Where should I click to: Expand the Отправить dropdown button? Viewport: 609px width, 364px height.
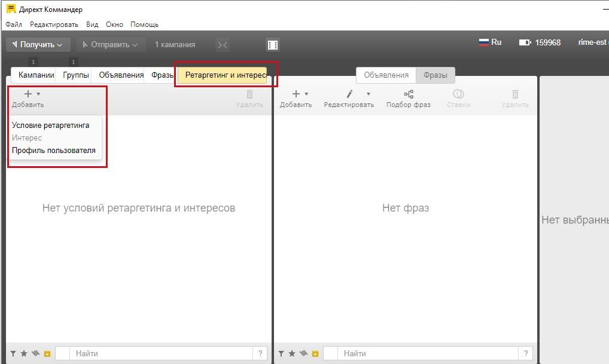[x=111, y=45]
